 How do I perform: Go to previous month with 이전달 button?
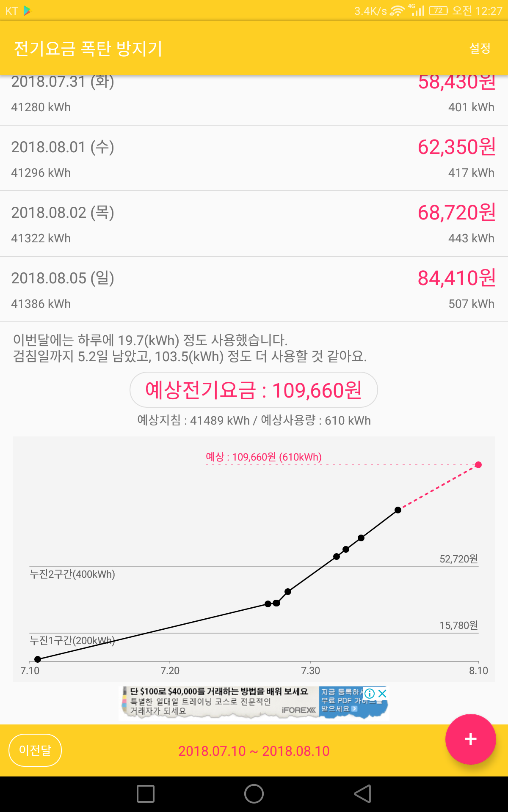(35, 750)
